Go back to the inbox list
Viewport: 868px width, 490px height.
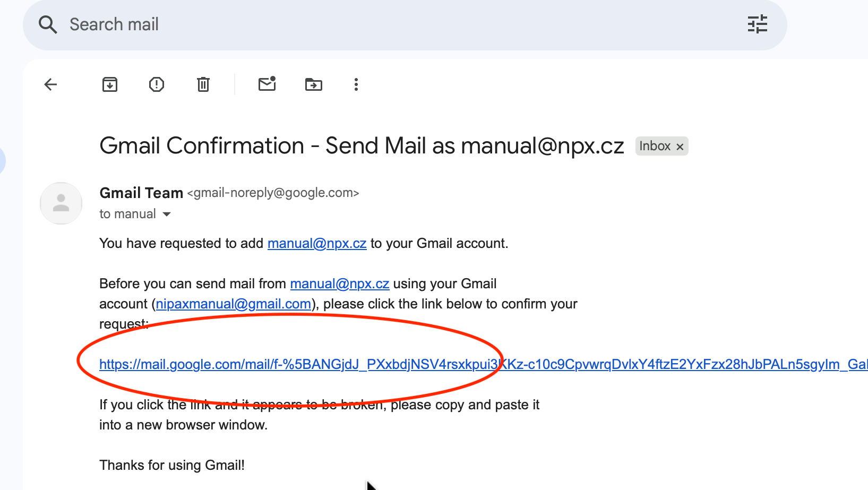pos(50,84)
